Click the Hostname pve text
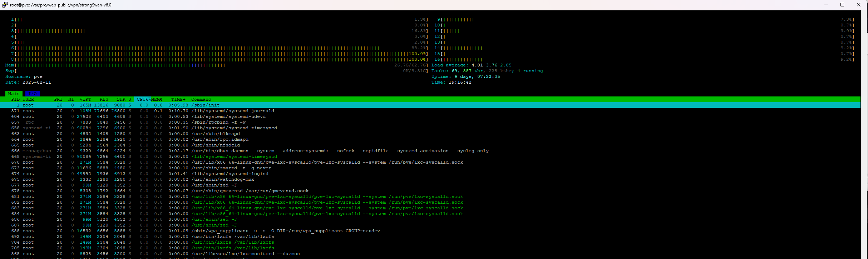The height and width of the screenshot is (259, 868). pos(24,76)
